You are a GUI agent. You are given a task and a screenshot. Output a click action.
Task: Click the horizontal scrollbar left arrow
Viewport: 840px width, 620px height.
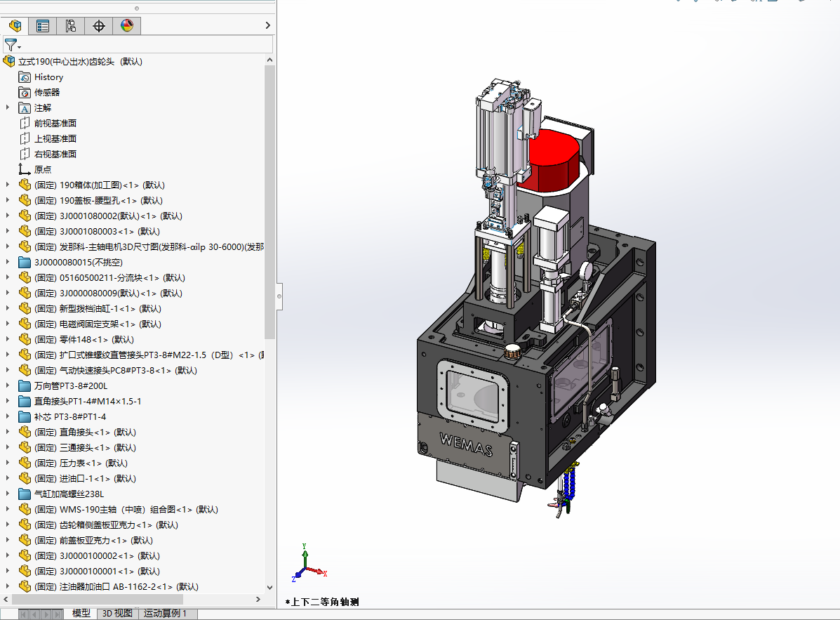pyautogui.click(x=6, y=599)
